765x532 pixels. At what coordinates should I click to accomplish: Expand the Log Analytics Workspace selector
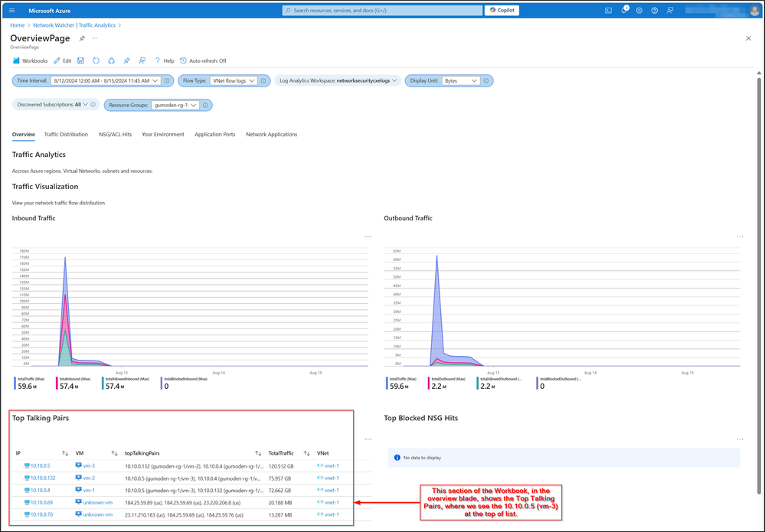click(x=338, y=81)
